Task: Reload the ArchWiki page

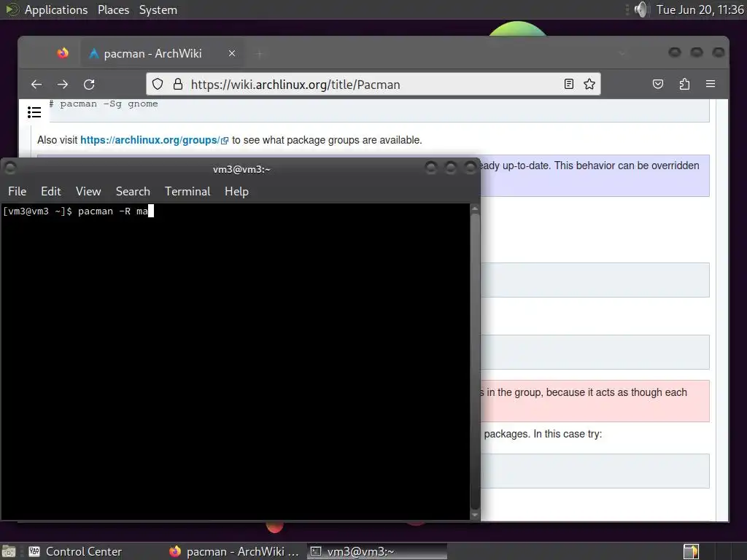Action: click(x=89, y=85)
